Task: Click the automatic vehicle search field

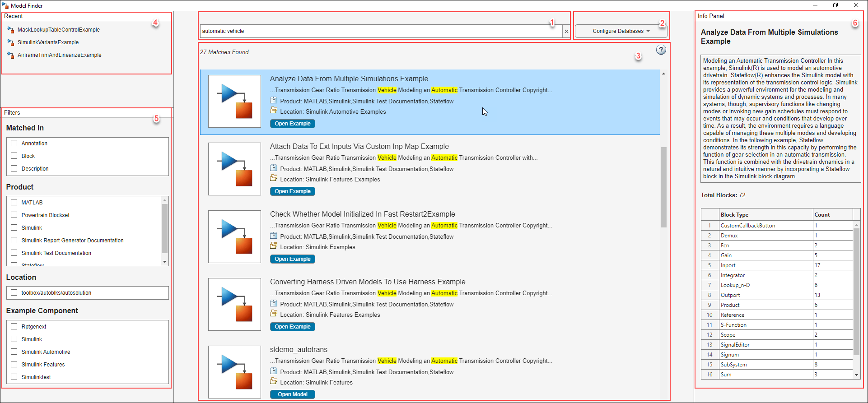Action: 382,31
